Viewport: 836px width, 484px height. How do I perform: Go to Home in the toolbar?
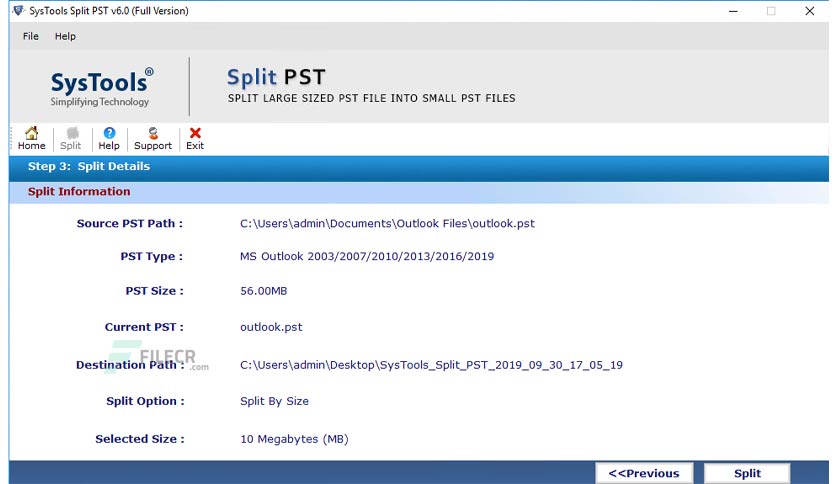click(x=31, y=139)
